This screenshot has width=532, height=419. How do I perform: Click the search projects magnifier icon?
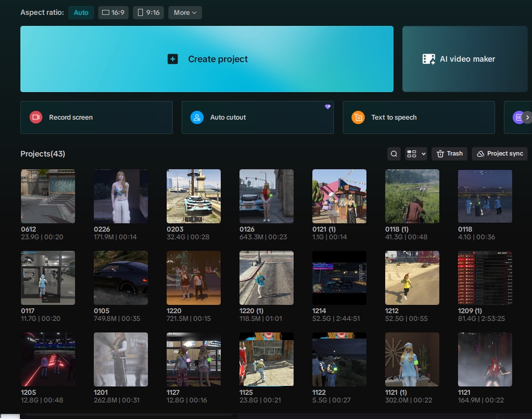pyautogui.click(x=394, y=154)
